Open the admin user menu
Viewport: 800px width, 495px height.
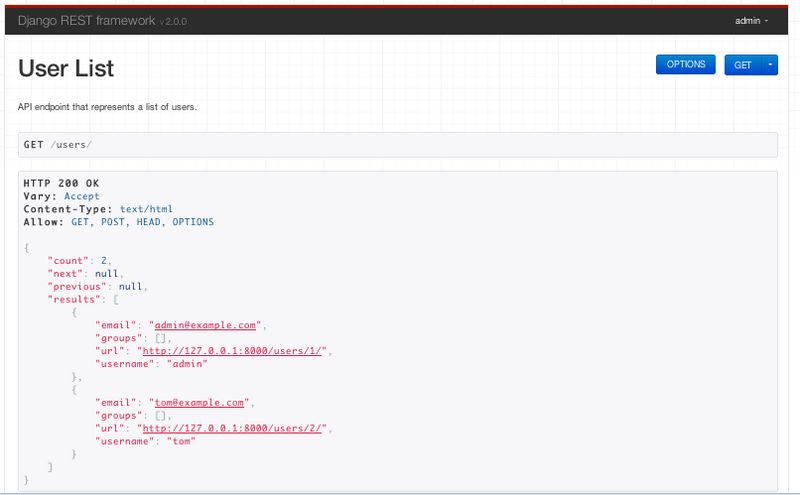click(x=751, y=21)
